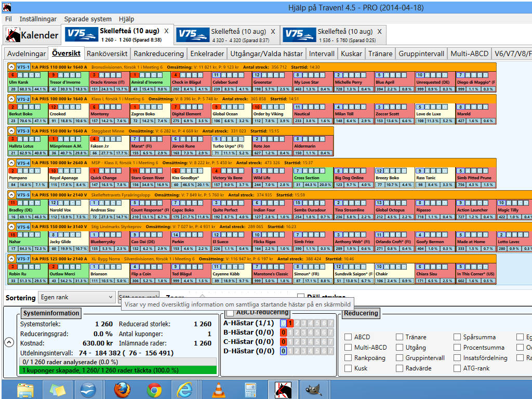Open Google Chrome in the taskbar

pyautogui.click(x=154, y=389)
